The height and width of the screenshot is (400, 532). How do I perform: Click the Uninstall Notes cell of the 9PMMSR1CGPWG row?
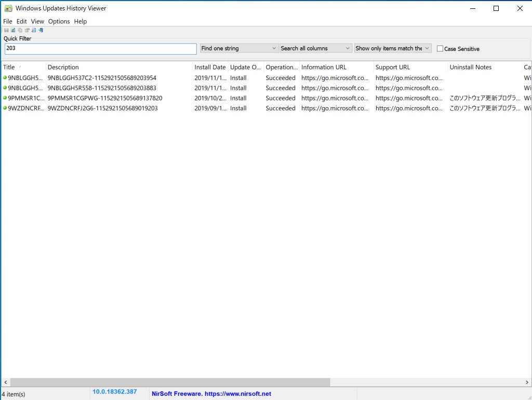pos(485,98)
